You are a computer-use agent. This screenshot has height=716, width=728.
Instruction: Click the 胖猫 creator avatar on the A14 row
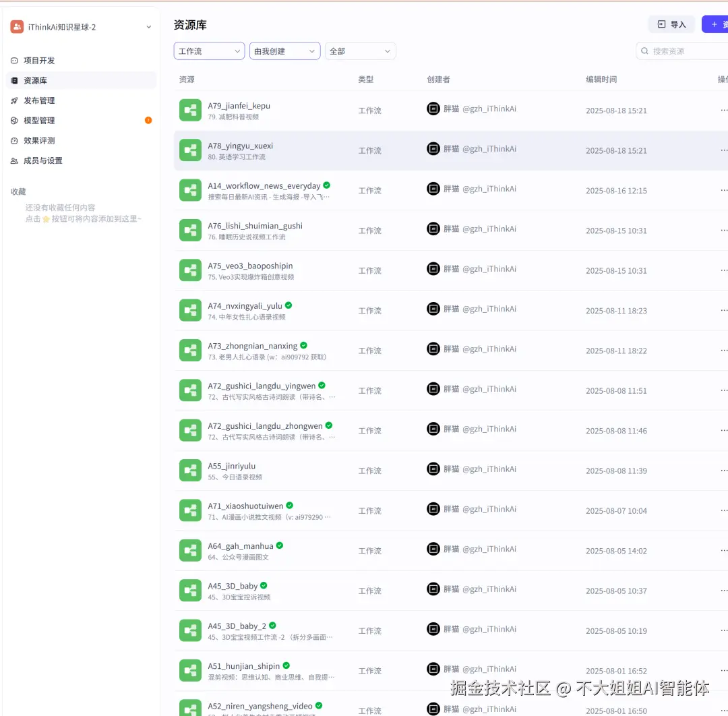(433, 189)
